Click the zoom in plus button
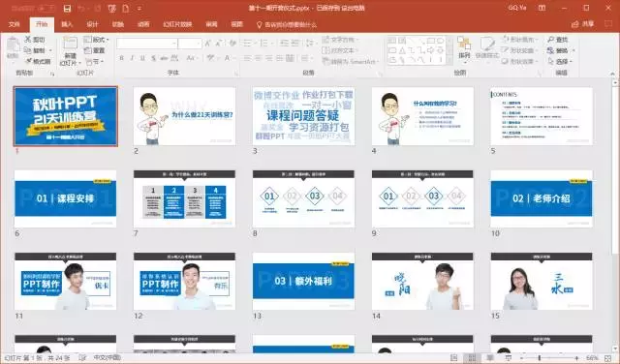This screenshot has height=364, width=620. 576,358
